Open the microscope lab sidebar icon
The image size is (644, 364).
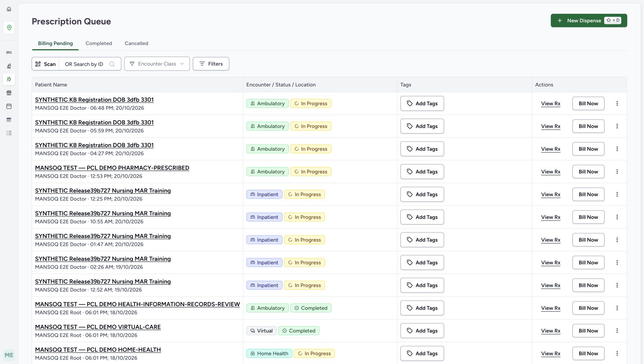tap(9, 66)
